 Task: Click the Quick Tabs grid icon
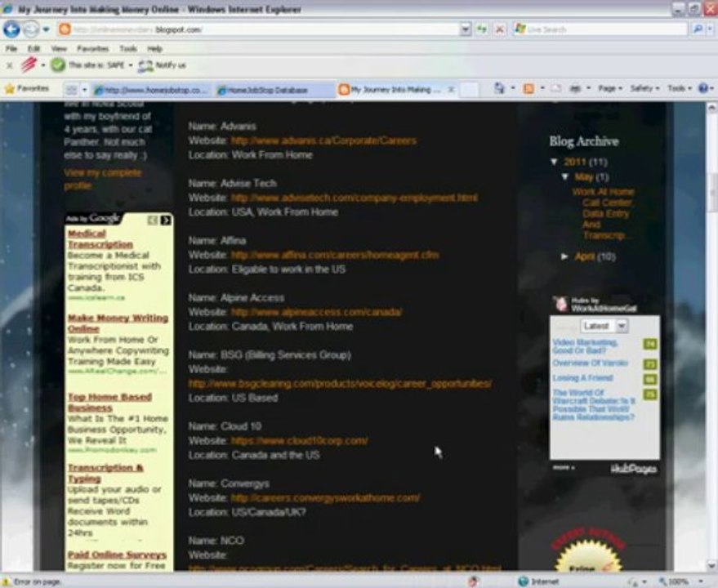[71, 90]
